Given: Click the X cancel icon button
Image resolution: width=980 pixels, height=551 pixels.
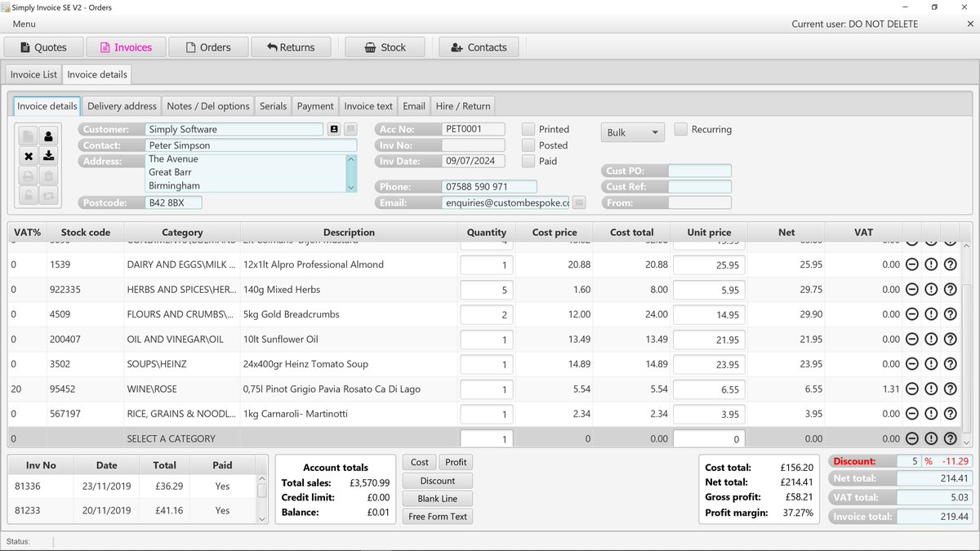Looking at the screenshot, I should click(x=29, y=156).
